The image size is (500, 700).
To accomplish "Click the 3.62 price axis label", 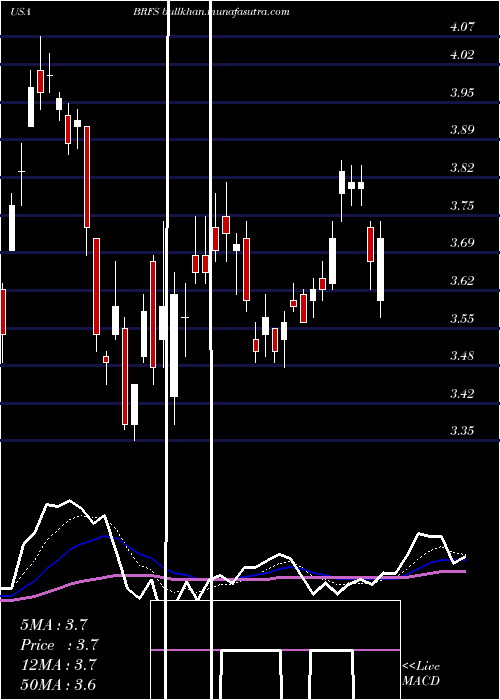I will point(462,280).
